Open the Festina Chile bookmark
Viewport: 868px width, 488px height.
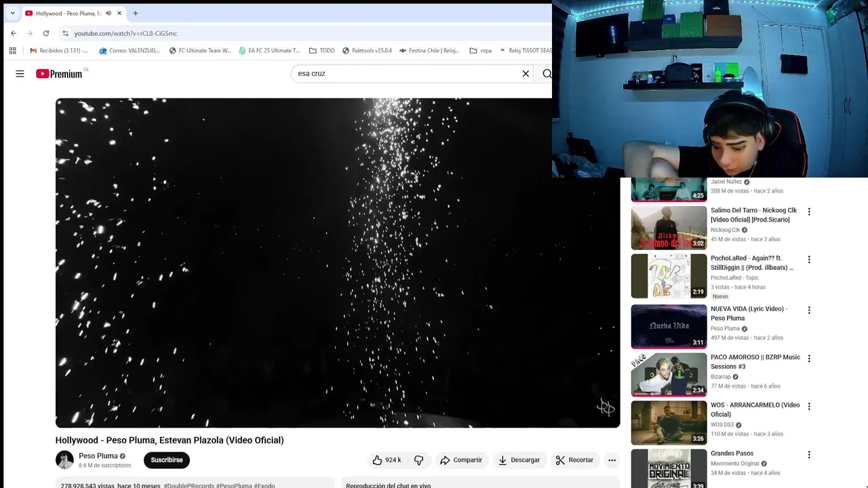pos(429,50)
